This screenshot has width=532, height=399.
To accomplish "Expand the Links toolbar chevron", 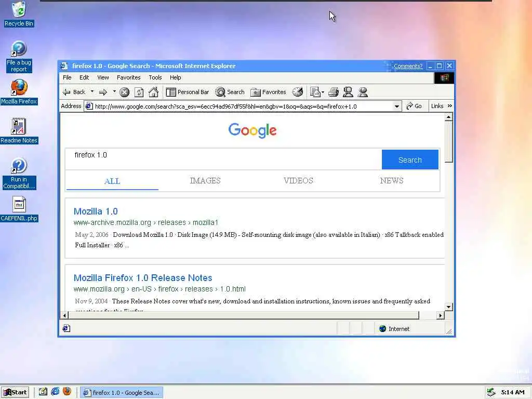I will coord(450,106).
